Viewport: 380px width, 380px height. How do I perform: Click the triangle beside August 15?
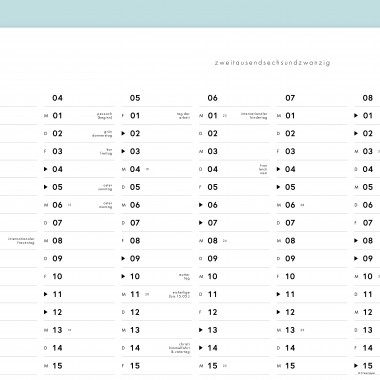(x=356, y=366)
